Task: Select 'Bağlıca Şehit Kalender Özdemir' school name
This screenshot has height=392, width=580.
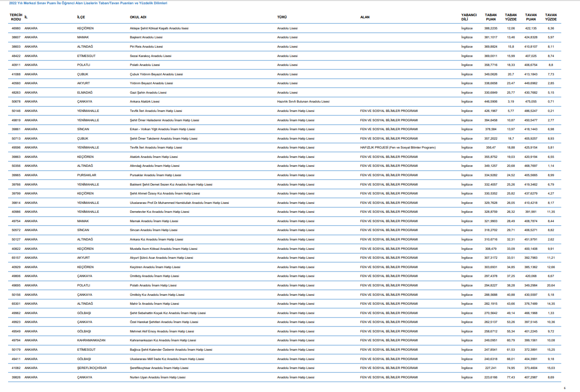Action: click(x=171, y=350)
